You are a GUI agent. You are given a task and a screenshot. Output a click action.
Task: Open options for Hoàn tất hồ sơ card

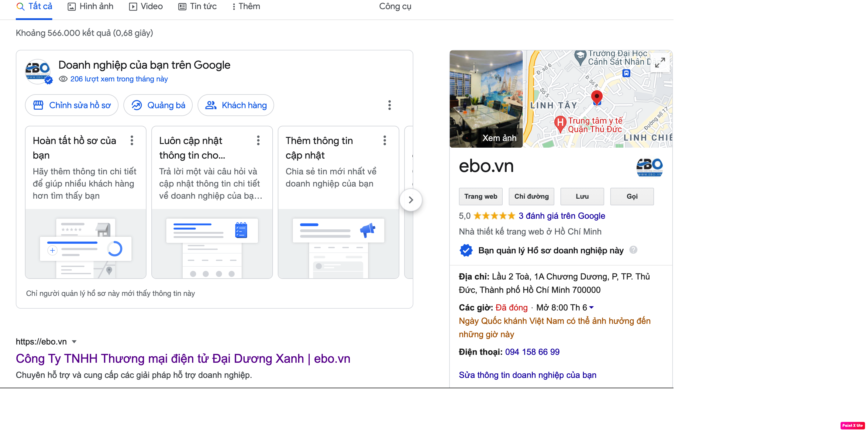(132, 140)
